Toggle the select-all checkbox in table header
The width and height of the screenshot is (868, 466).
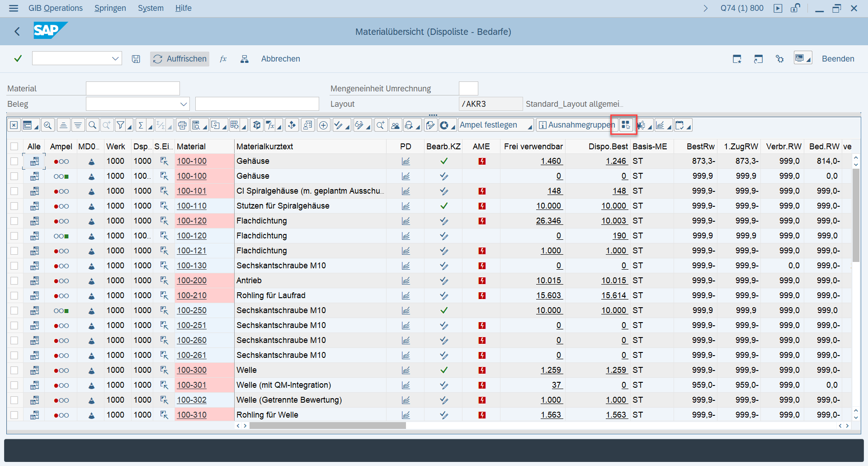pos(14,147)
